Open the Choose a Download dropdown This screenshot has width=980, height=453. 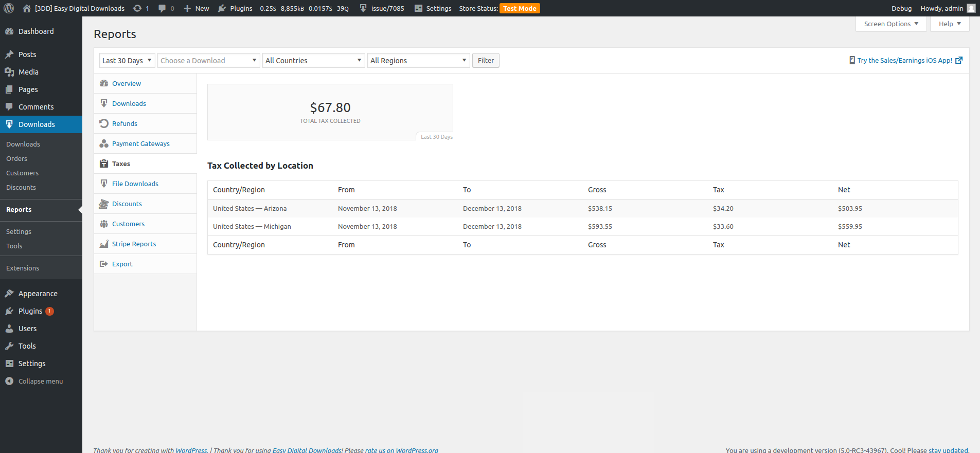208,61
